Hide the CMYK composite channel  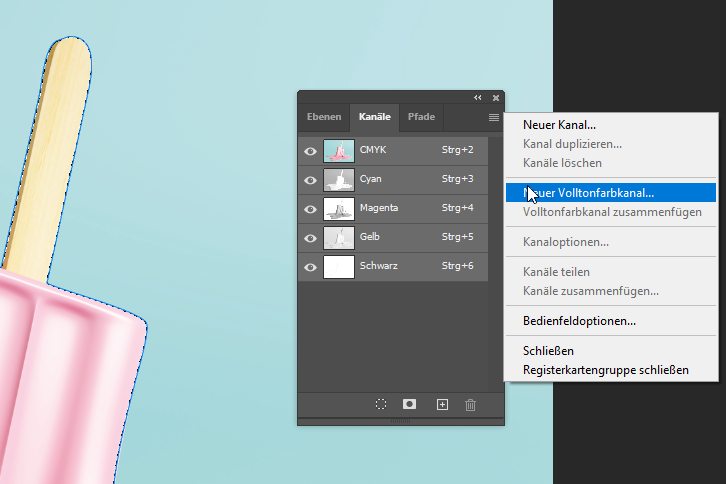click(310, 151)
